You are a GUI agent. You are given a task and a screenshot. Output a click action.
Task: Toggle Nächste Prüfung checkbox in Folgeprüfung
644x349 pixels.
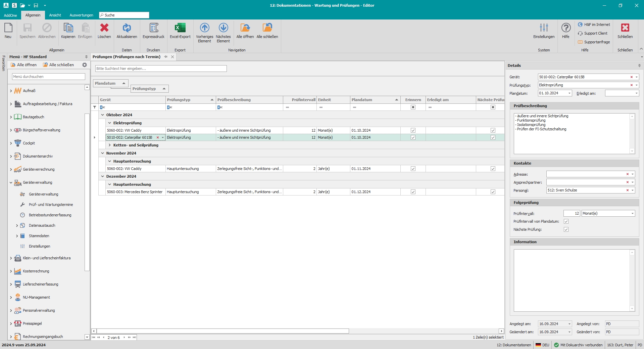[x=566, y=229]
